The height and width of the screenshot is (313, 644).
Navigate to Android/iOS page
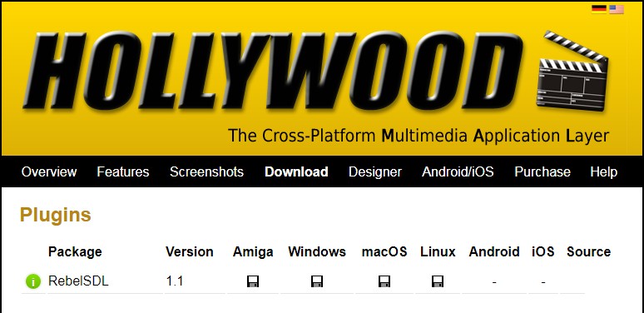458,171
